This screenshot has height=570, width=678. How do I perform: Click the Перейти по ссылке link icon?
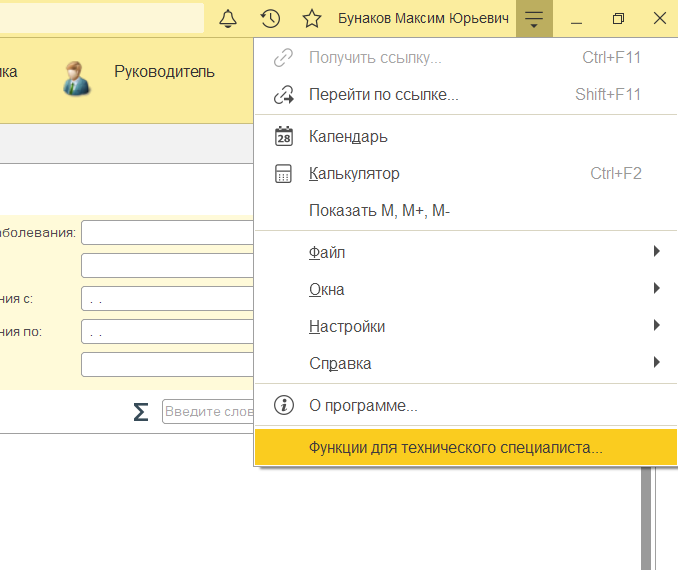pyautogui.click(x=284, y=95)
